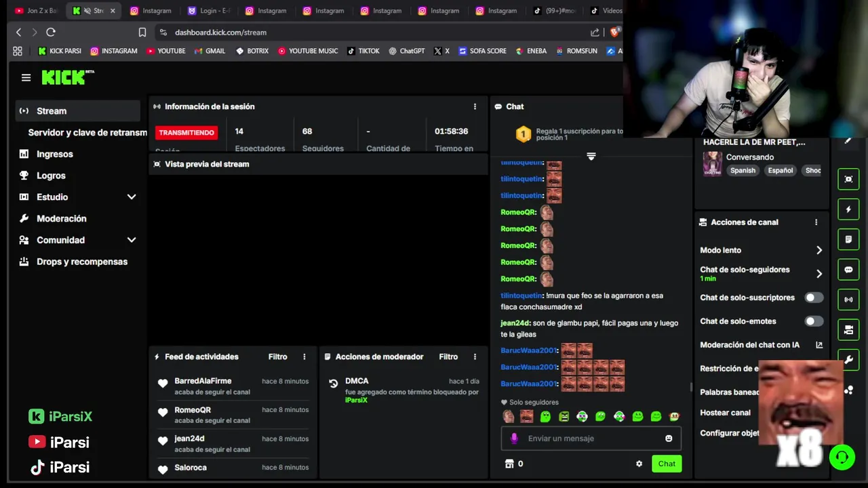Viewport: 868px width, 488px height.
Task: Click the Conversando category thumbnail
Action: (x=712, y=163)
